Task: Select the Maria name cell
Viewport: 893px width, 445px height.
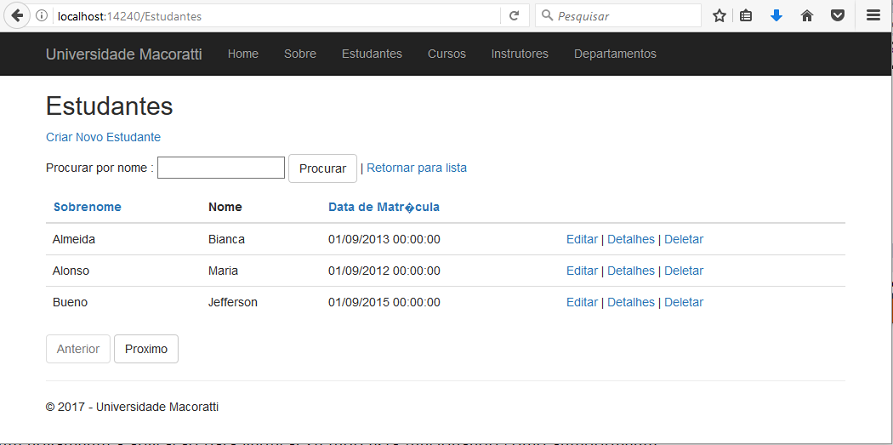Action: click(223, 271)
